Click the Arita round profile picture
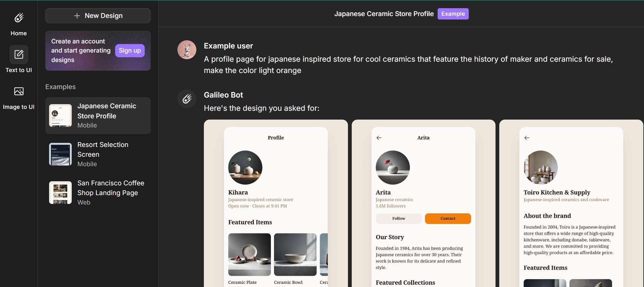 pos(393,167)
